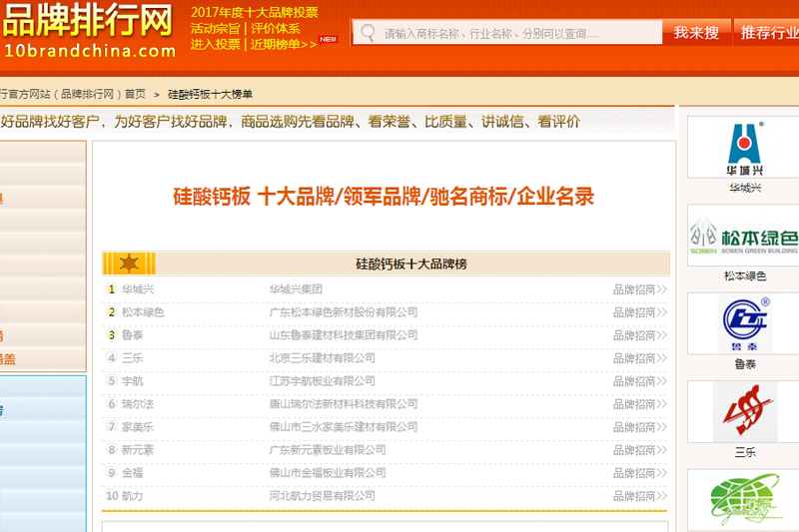Click the search magnifier icon
The width and height of the screenshot is (799, 532).
368,33
